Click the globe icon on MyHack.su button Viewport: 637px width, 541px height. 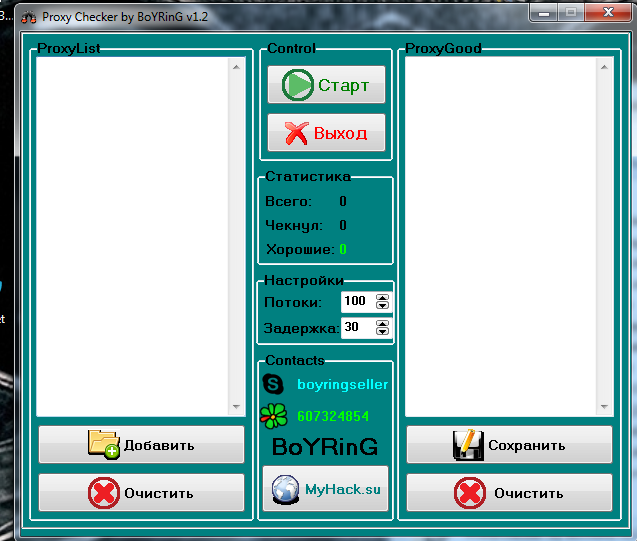(286, 489)
